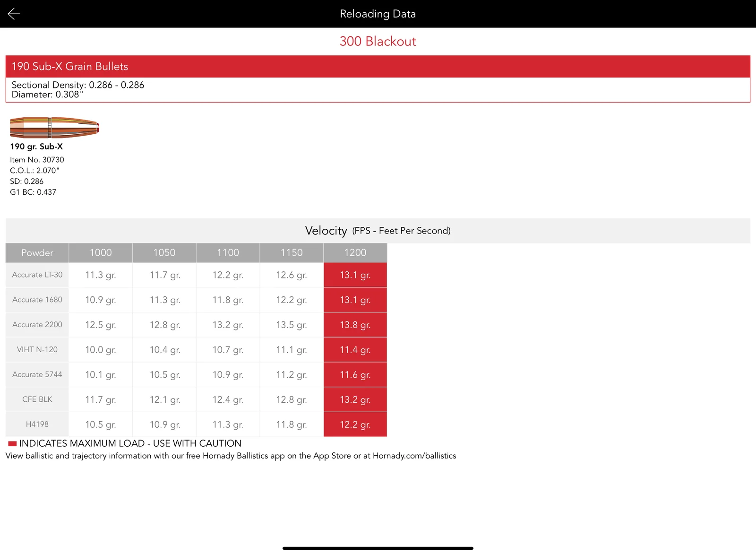Select the 1150 velocity column header
This screenshot has width=756, height=554.
[292, 253]
